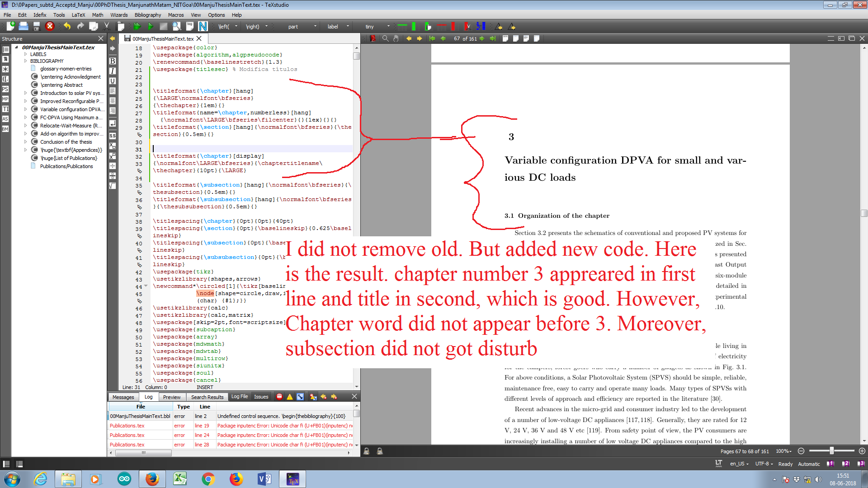Click the Cut scissors icon
This screenshot has width=868, height=488.
click(x=107, y=26)
